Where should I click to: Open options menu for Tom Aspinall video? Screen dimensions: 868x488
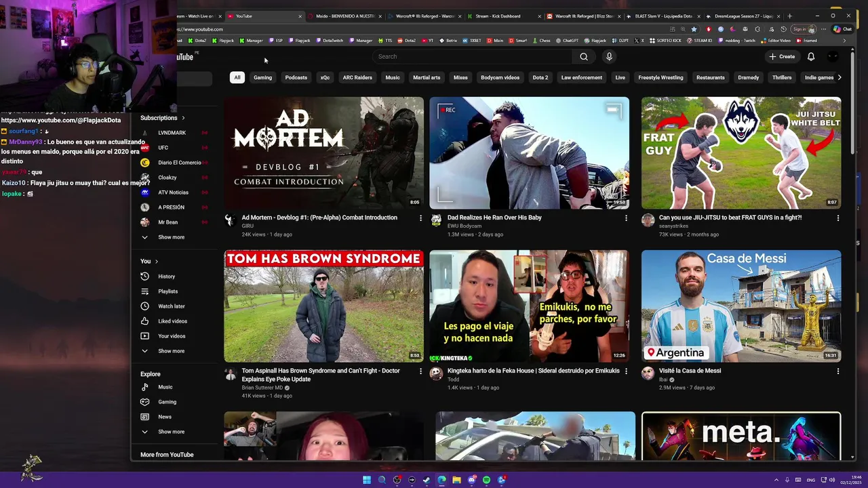(420, 371)
